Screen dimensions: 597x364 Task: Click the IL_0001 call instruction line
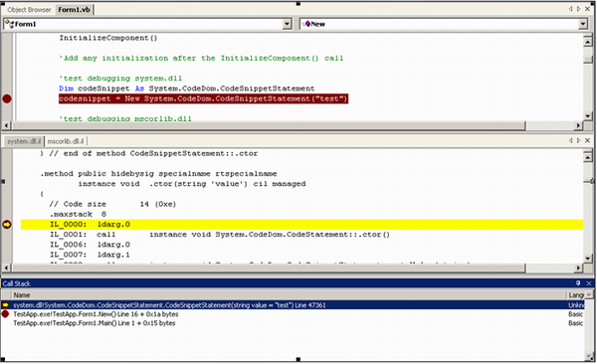220,235
